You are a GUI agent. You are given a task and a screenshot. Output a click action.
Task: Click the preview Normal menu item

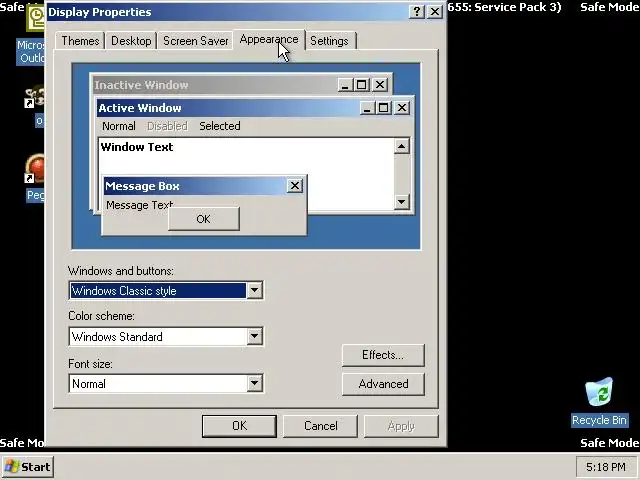point(119,126)
